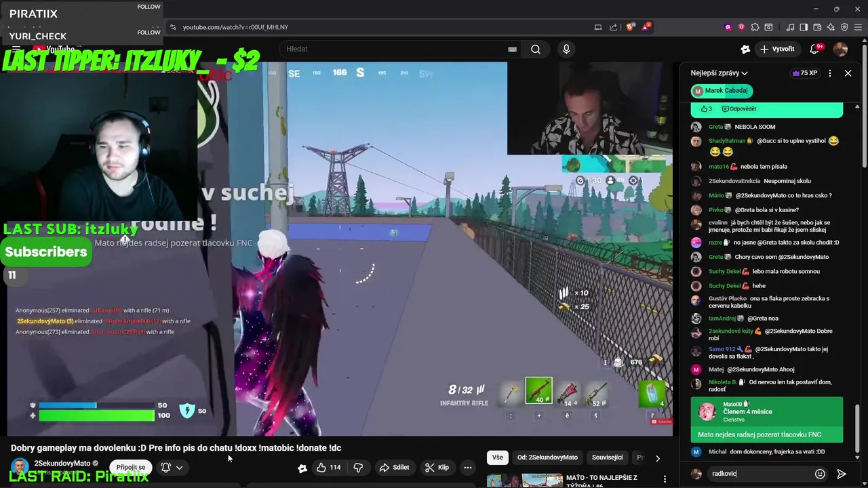Open Brave VPN shield icon
Viewport: 868px width, 488px height.
tap(844, 27)
